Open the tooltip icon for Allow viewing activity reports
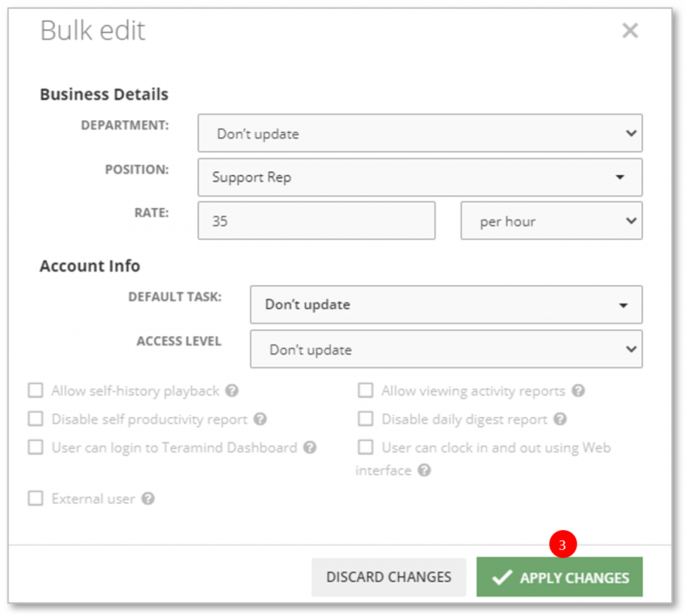This screenshot has width=686, height=616. (x=577, y=391)
